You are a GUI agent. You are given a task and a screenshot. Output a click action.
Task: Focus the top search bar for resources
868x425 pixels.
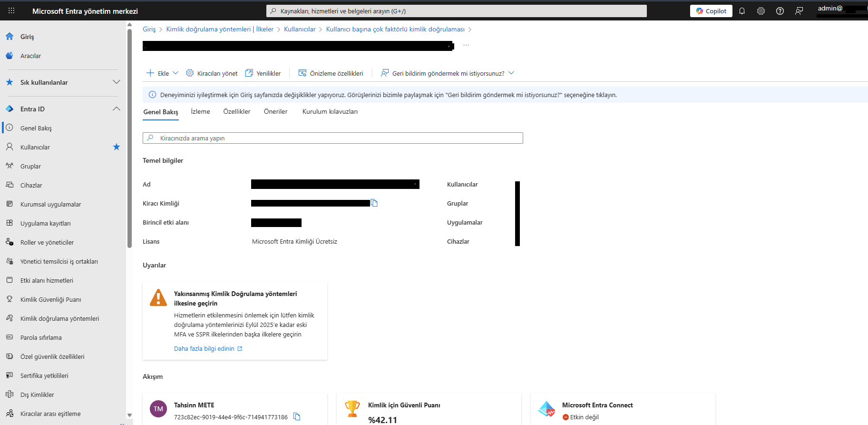457,11
